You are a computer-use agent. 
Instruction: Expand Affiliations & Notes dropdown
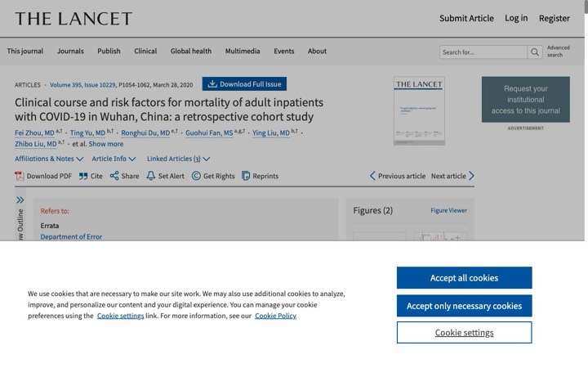coord(49,159)
